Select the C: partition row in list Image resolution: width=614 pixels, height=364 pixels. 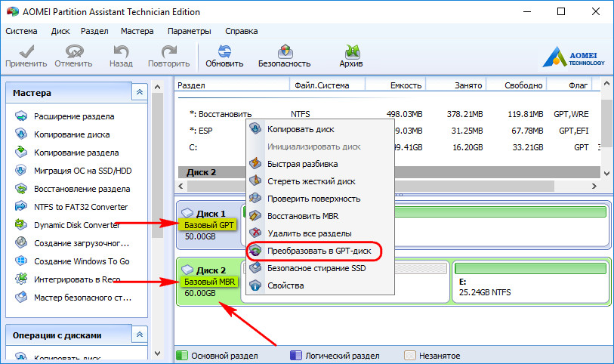click(193, 147)
